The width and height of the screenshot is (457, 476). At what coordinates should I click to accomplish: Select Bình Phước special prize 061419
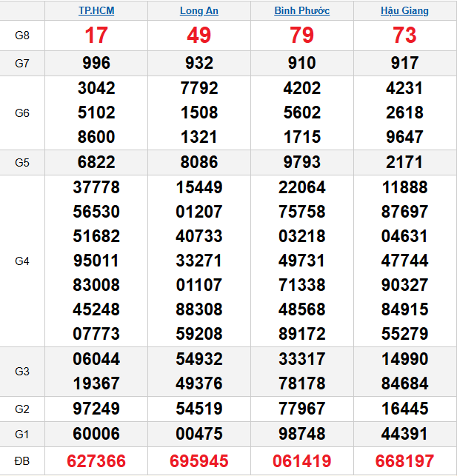(301, 461)
